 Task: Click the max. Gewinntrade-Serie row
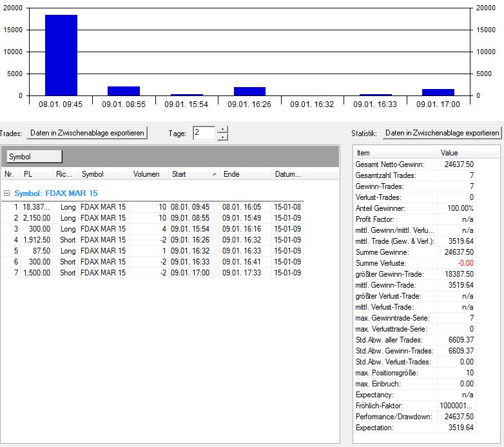point(414,318)
